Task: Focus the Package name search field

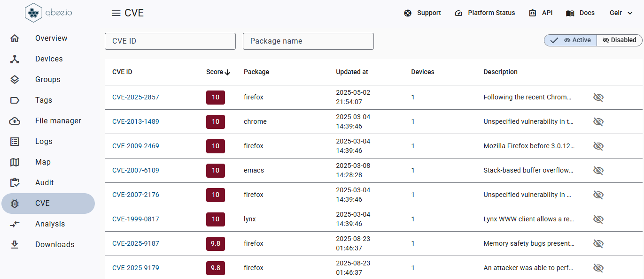Action: point(308,41)
